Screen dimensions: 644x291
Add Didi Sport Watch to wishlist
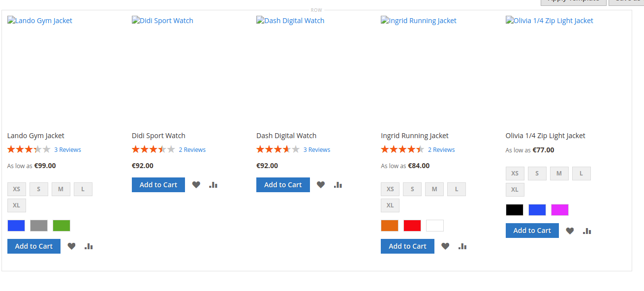pyautogui.click(x=196, y=184)
